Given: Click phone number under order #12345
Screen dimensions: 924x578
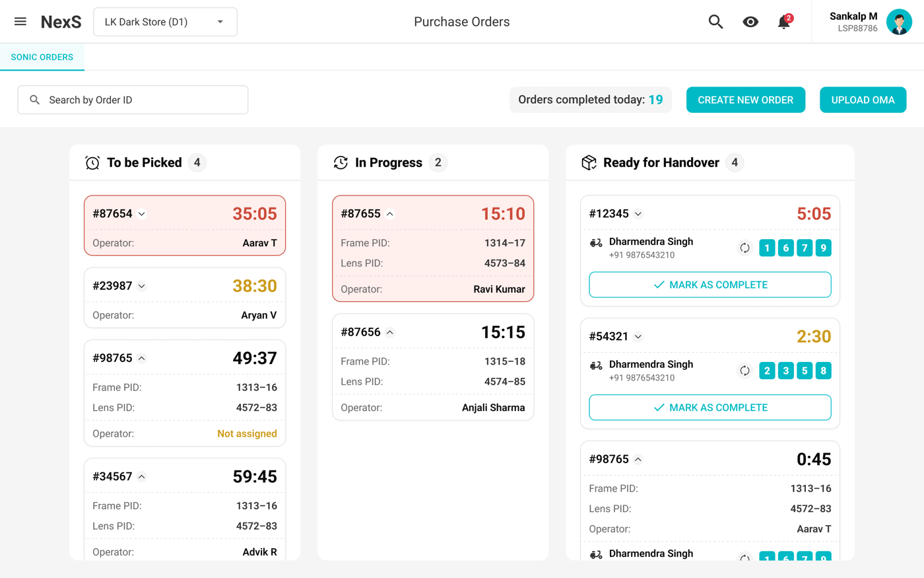Looking at the screenshot, I should coord(642,255).
